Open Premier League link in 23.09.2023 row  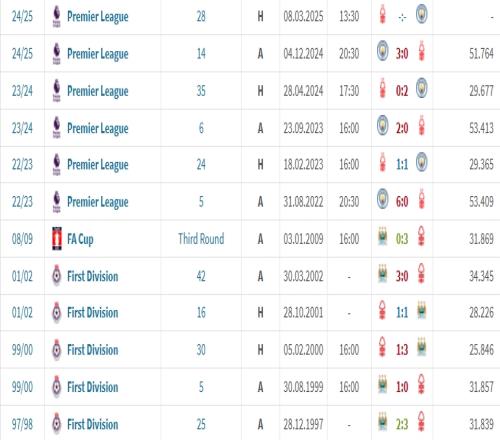[x=98, y=128]
